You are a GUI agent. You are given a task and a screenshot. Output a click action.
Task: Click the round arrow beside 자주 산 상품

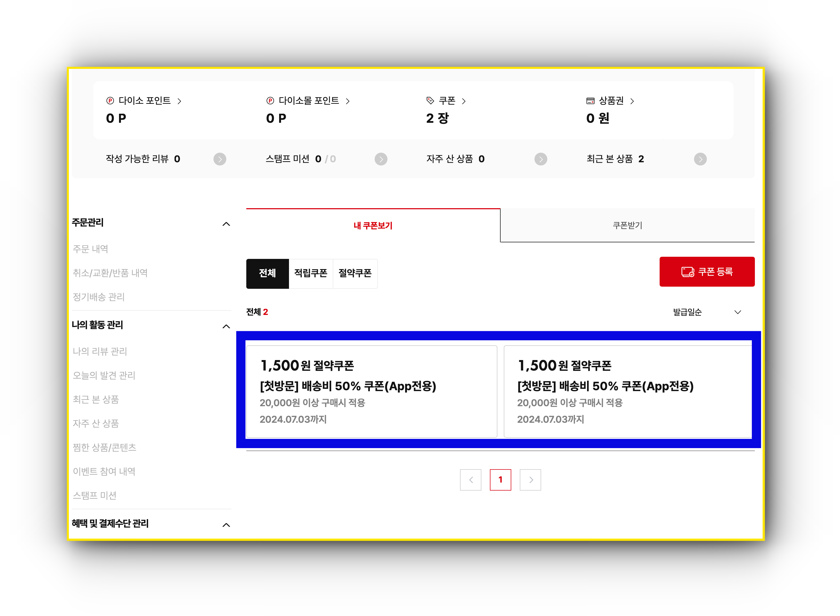[x=541, y=159]
